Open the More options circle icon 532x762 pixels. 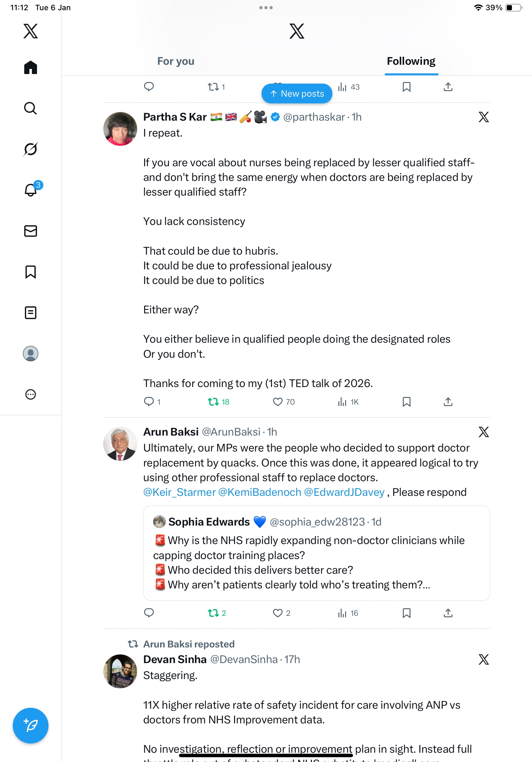click(31, 394)
